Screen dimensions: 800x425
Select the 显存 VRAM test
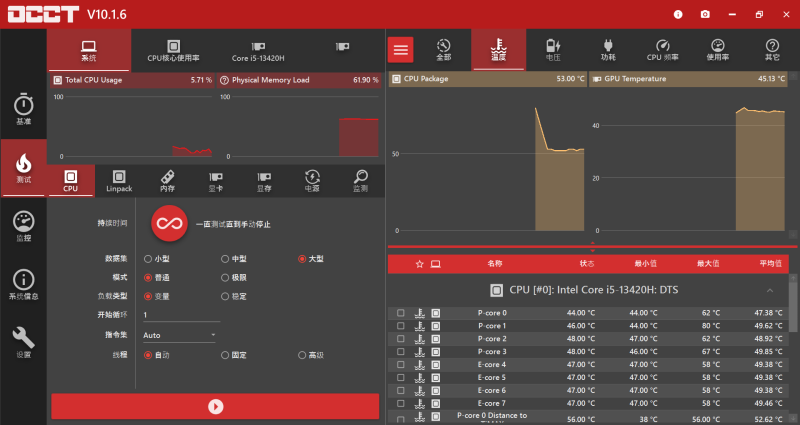(264, 181)
